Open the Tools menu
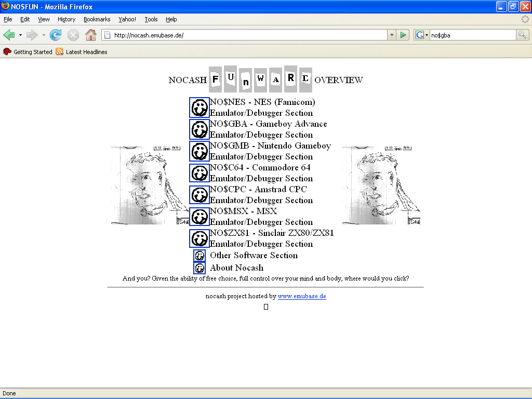532x399 pixels. pyautogui.click(x=151, y=19)
